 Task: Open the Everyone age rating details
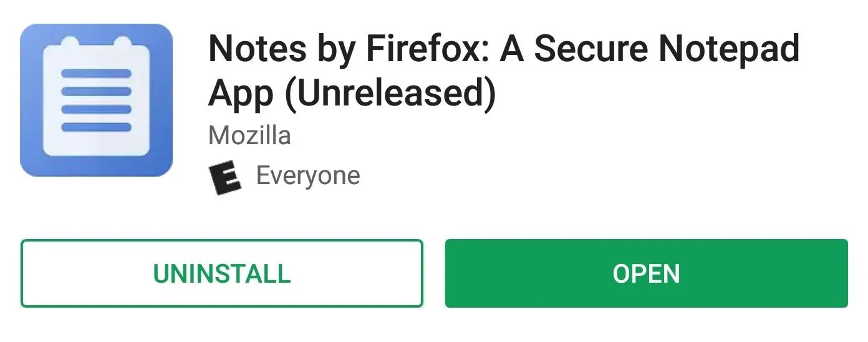pyautogui.click(x=308, y=176)
